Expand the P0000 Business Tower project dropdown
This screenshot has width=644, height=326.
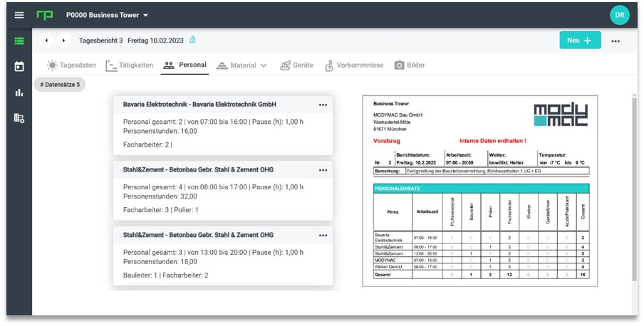tap(107, 15)
